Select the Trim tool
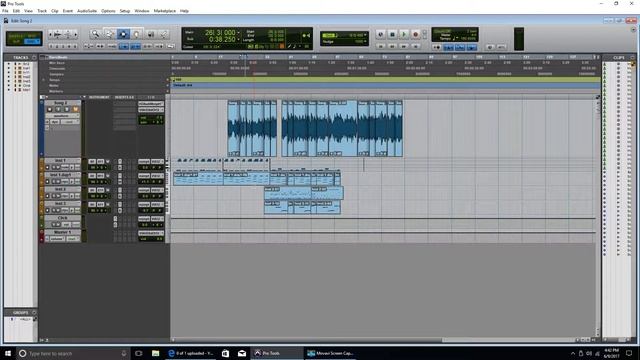Viewport: 640px width, 360px height. click(109, 34)
